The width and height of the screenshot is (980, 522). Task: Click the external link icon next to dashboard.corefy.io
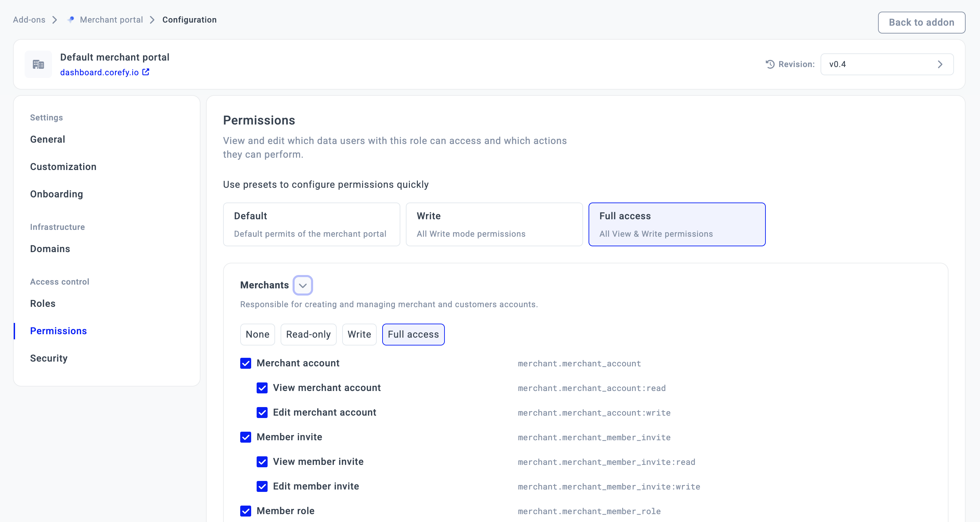(x=146, y=72)
